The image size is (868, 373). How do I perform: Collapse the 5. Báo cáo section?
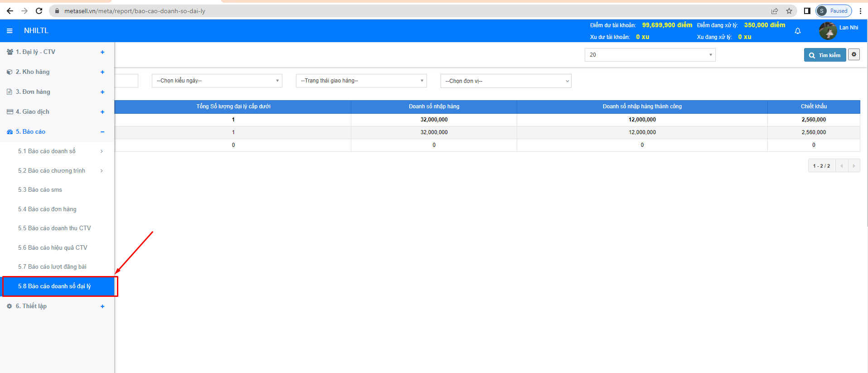(x=102, y=132)
